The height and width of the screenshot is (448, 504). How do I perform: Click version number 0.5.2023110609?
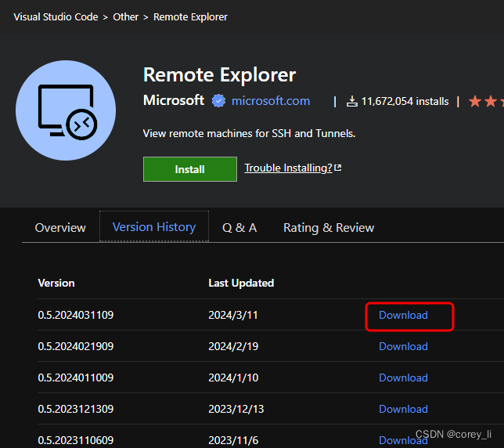point(76,440)
